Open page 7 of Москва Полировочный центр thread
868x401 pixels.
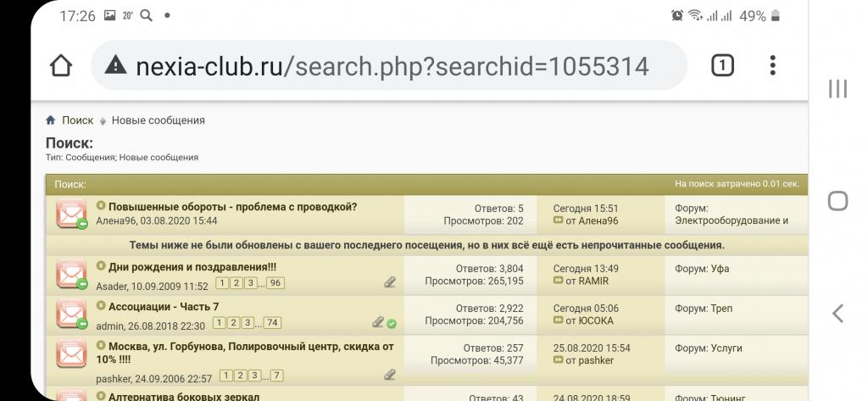point(276,376)
